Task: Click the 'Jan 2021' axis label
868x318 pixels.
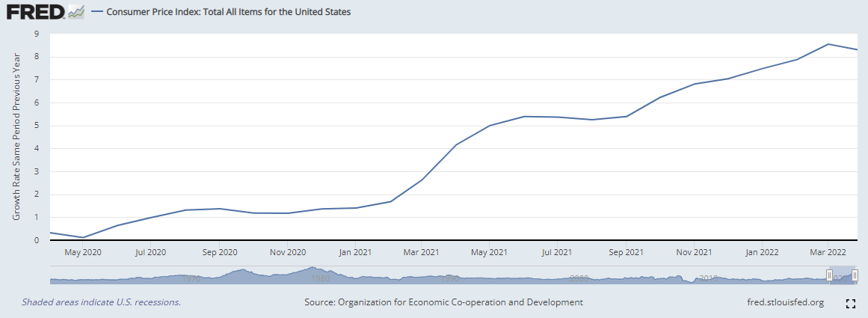Action: click(x=355, y=252)
